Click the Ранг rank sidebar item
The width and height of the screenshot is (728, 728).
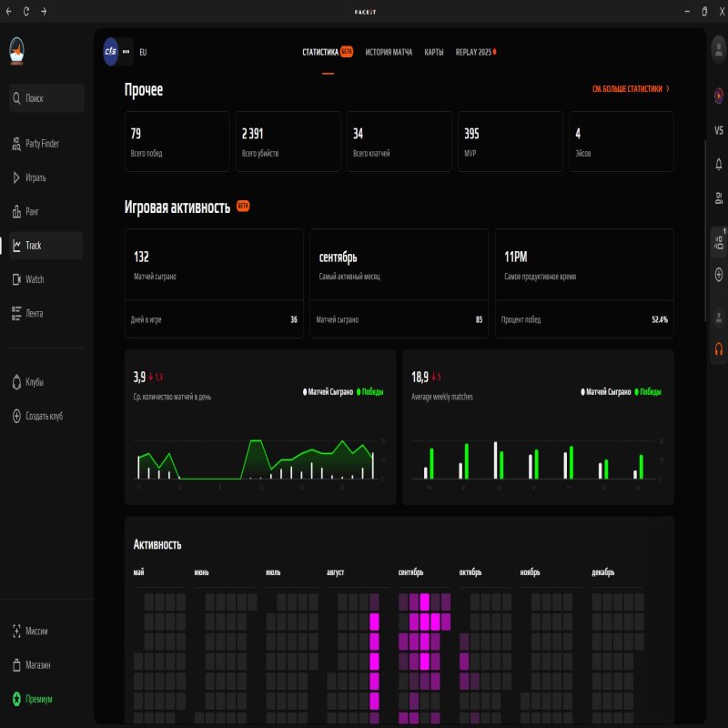32,212
